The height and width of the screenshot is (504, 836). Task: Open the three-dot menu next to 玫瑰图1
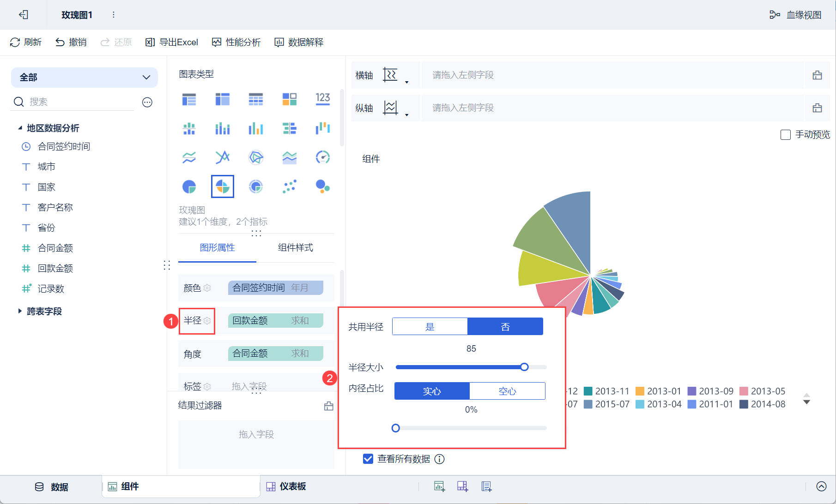114,15
